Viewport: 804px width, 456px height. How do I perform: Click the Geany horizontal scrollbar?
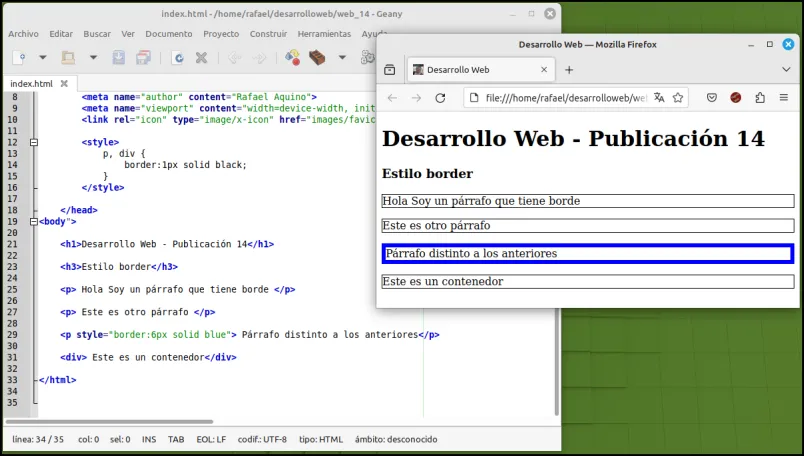pyautogui.click(x=109, y=422)
